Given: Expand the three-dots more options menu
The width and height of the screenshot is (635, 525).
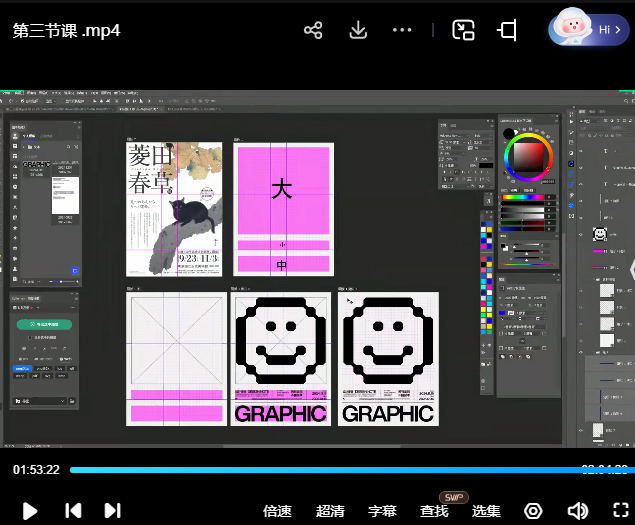Looking at the screenshot, I should coord(402,30).
